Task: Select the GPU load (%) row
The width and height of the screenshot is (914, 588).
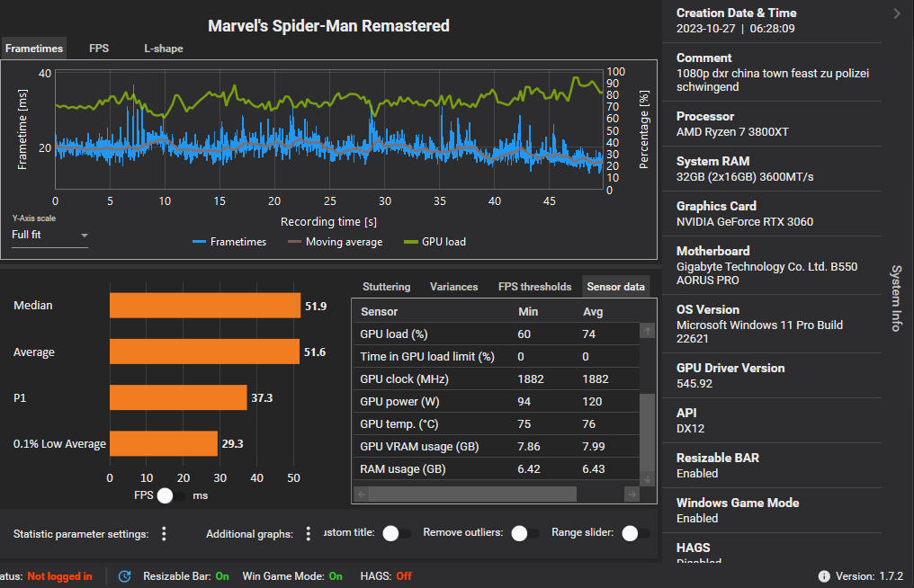Action: click(x=496, y=334)
